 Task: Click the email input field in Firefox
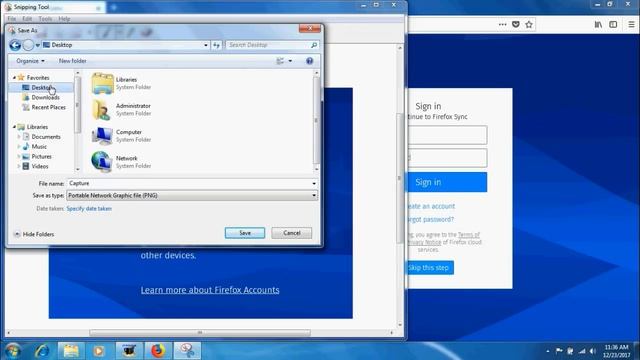(x=447, y=135)
